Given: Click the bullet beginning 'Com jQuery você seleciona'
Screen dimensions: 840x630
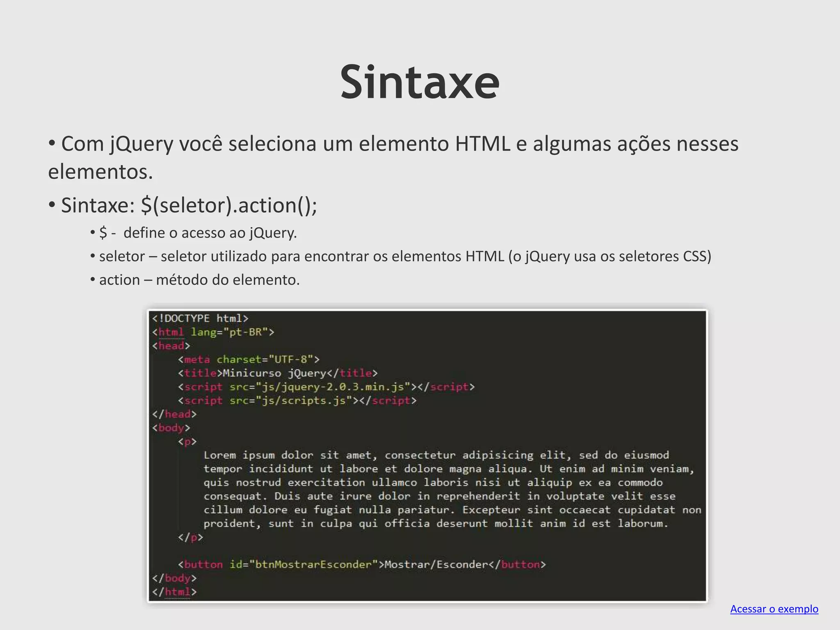Looking at the screenshot, I should 393,157.
